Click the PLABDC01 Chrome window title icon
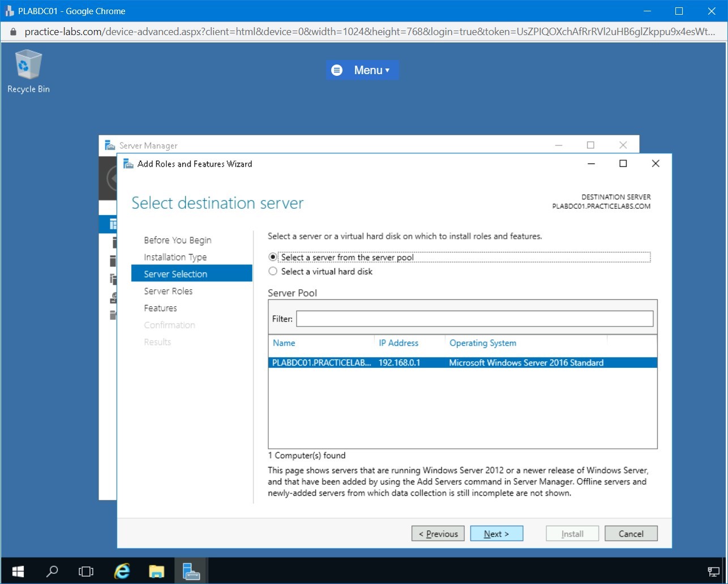 click(9, 11)
